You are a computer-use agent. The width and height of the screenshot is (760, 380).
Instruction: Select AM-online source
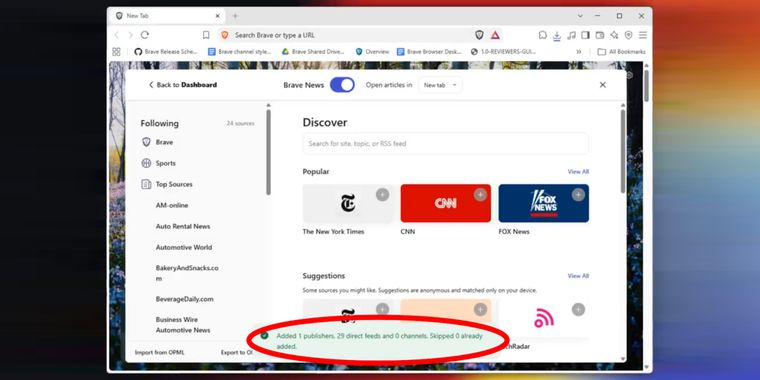172,206
